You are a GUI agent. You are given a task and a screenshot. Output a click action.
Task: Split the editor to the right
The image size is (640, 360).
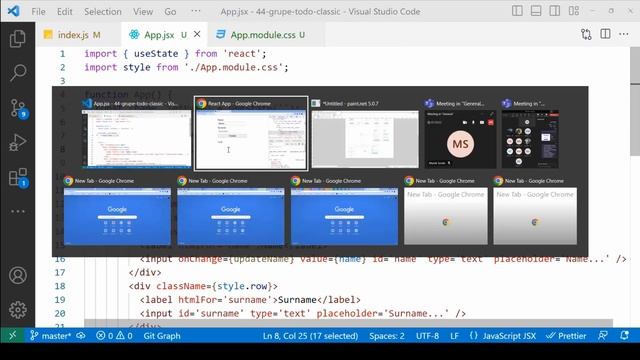[605, 34]
